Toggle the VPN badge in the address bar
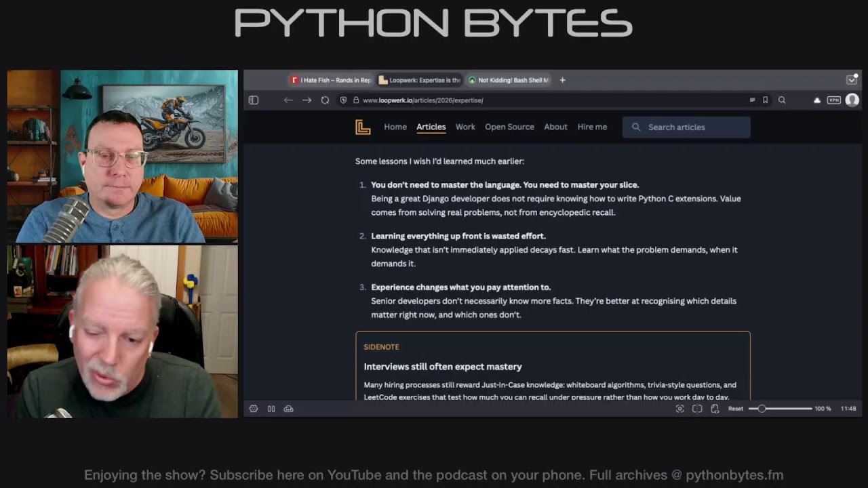 point(835,100)
